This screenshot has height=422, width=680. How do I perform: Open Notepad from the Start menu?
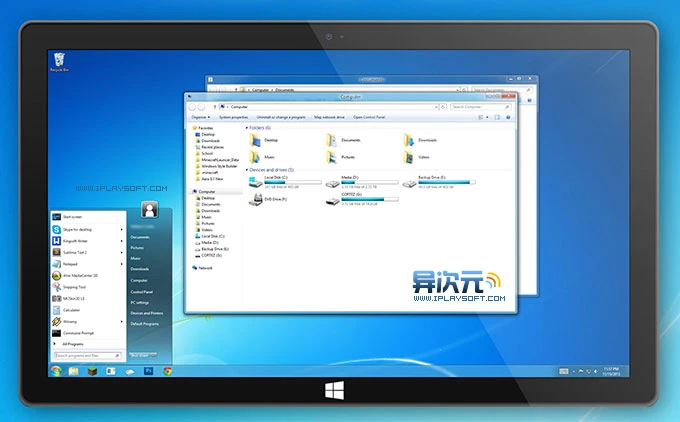click(x=87, y=264)
